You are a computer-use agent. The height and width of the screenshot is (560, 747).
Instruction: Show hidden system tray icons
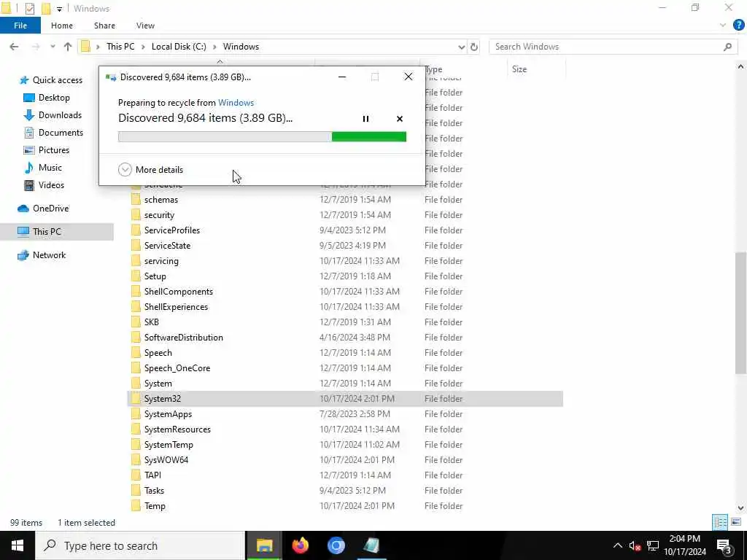click(617, 545)
